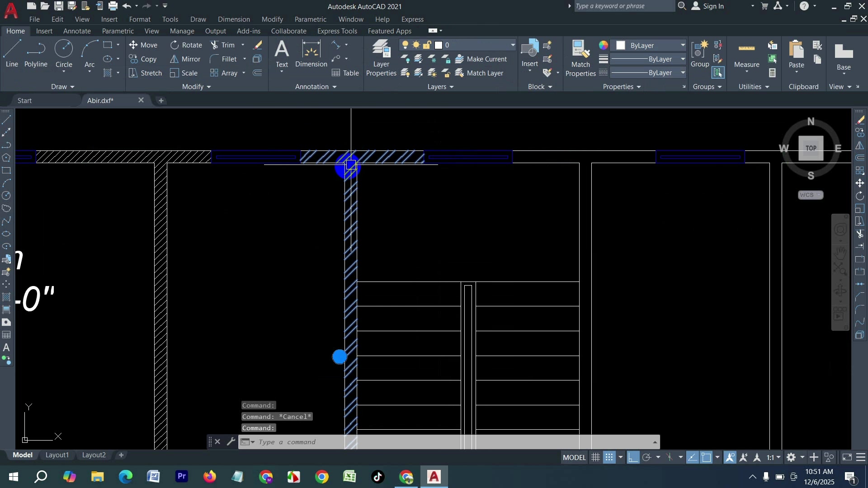The image size is (868, 488).
Task: Click the Insert block icon
Action: (x=529, y=53)
